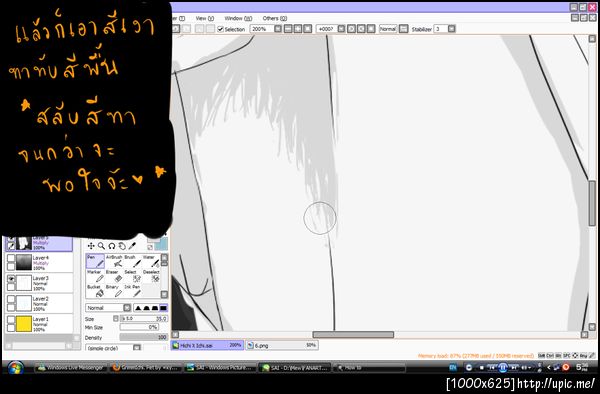Activate the Hand pan tool
The width and height of the screenshot is (600, 394).
point(122,246)
